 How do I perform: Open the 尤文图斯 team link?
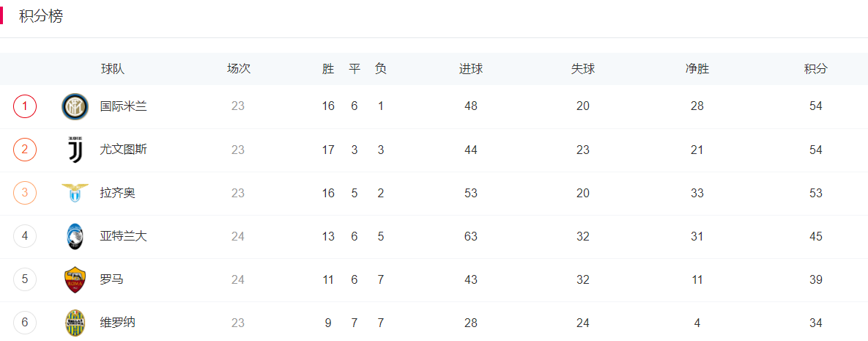124,150
